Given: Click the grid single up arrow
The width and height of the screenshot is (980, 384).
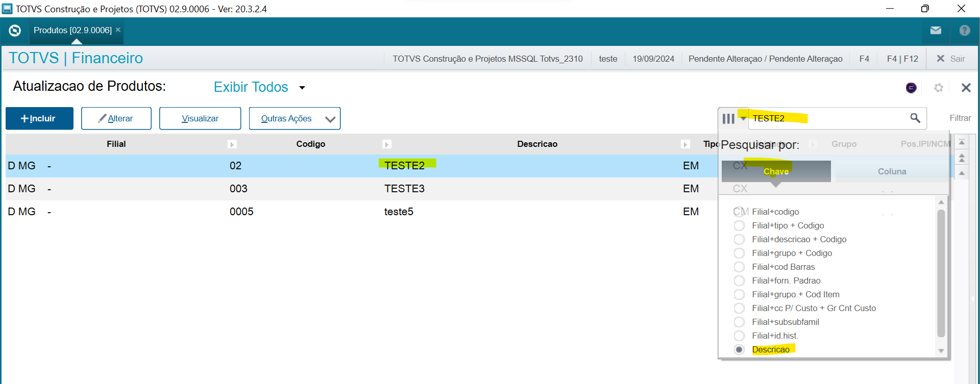Looking at the screenshot, I should coord(962,173).
